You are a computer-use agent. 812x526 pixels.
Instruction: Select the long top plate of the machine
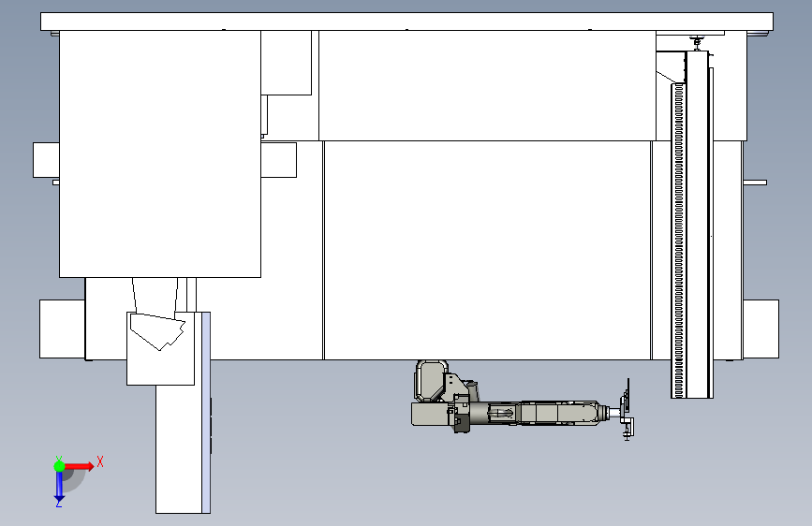(x=407, y=22)
